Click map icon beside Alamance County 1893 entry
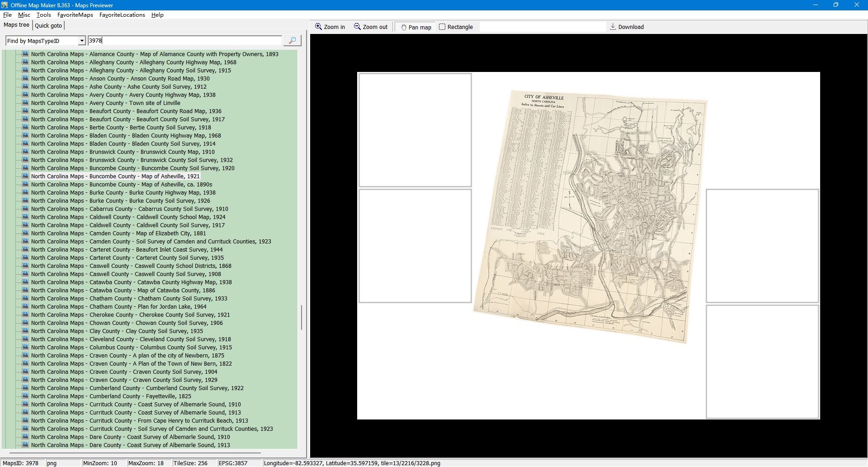Image resolution: width=868 pixels, height=467 pixels. pyautogui.click(x=25, y=54)
